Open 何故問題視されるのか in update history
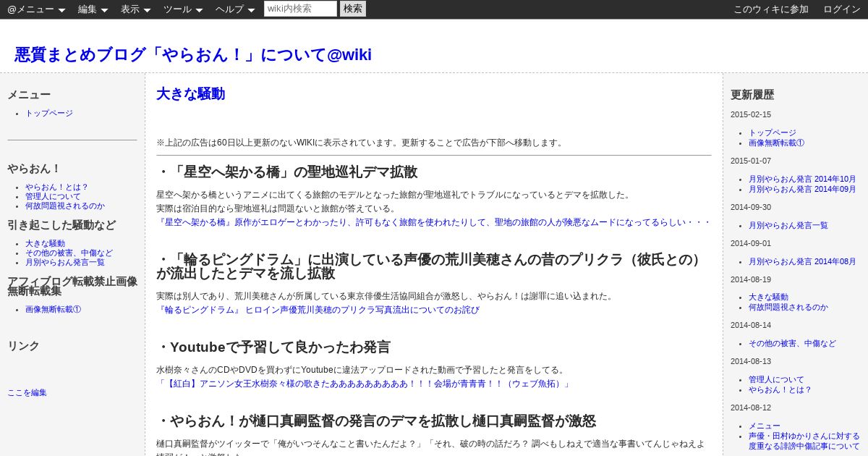The height and width of the screenshot is (456, 868). click(788, 307)
